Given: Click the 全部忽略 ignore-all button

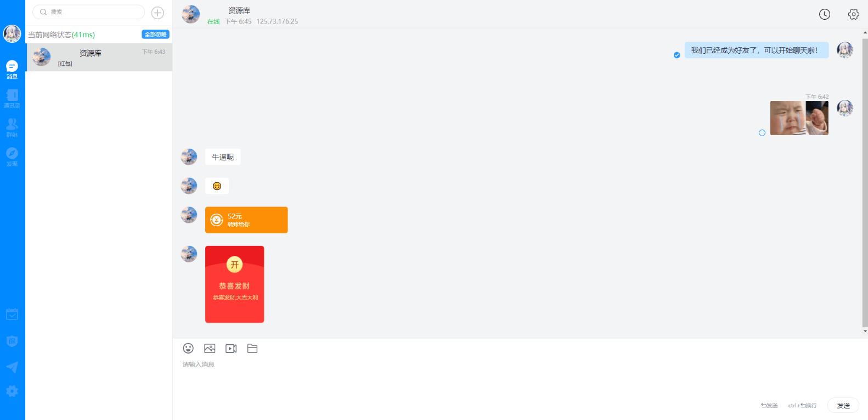Looking at the screenshot, I should click(x=156, y=35).
